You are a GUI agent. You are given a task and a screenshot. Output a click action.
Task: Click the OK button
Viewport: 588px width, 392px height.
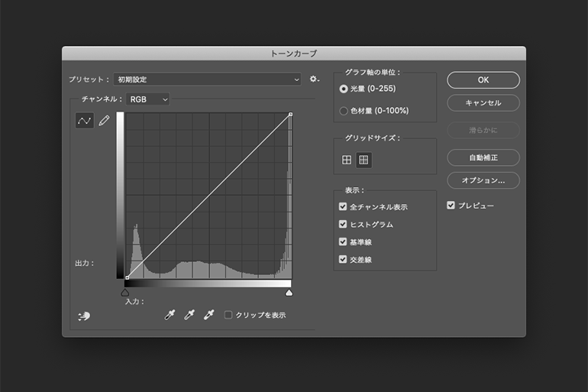[x=483, y=80]
